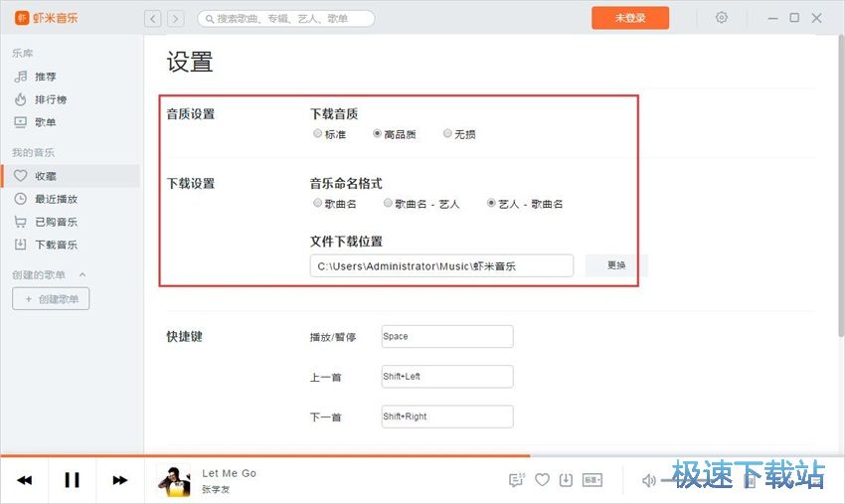Click the search magnifier icon

(210, 19)
